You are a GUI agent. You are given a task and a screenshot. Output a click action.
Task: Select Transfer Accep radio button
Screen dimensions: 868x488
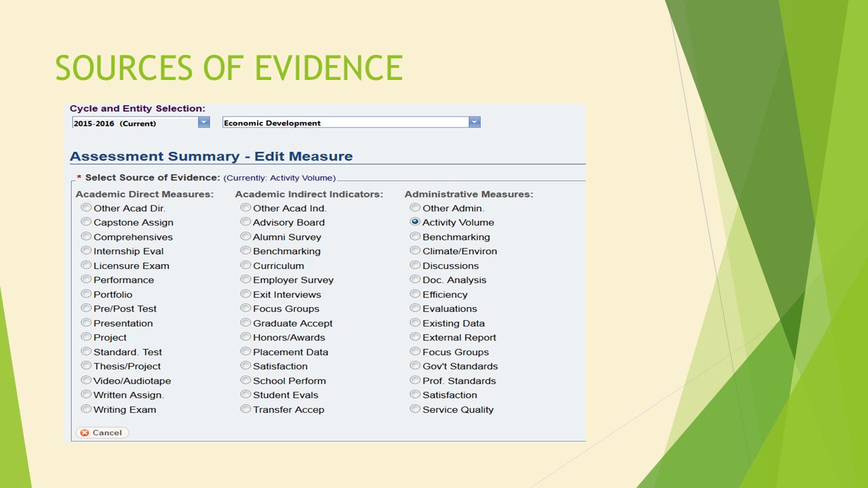(x=245, y=409)
